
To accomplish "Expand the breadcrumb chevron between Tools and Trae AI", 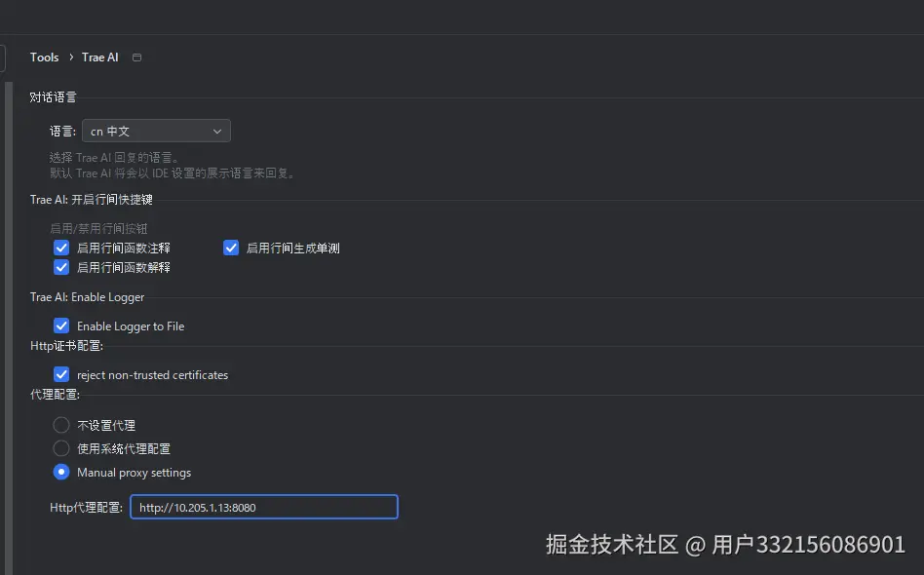I will pos(70,57).
